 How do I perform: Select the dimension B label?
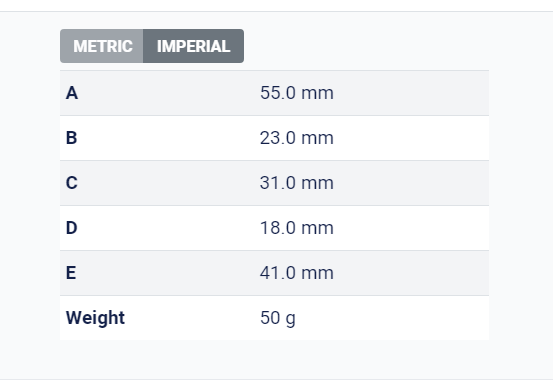(72, 138)
